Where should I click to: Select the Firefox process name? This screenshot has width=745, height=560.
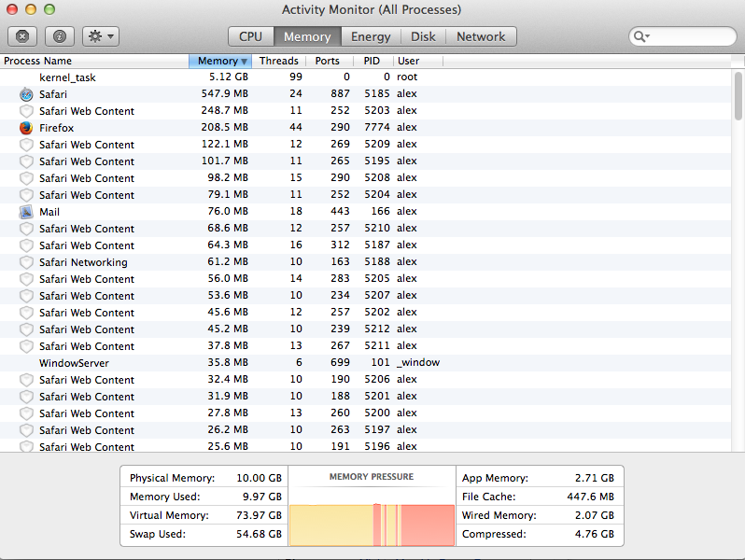[x=57, y=128]
